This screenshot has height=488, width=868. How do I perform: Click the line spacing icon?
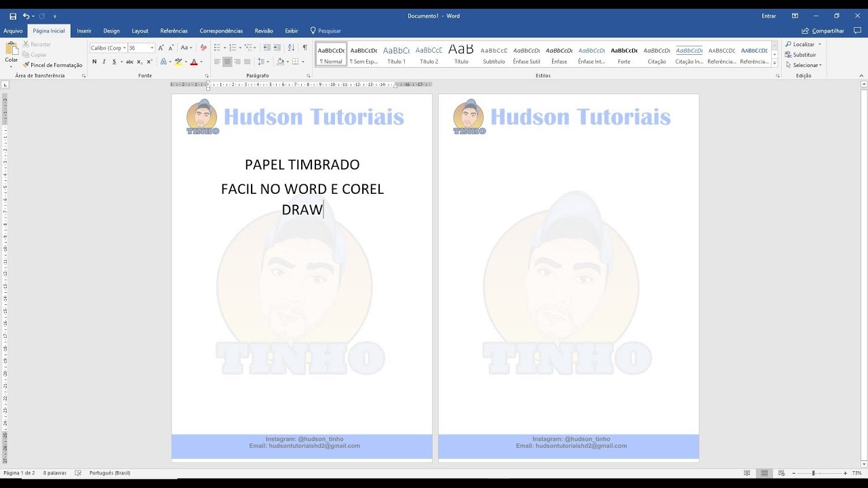coord(261,62)
